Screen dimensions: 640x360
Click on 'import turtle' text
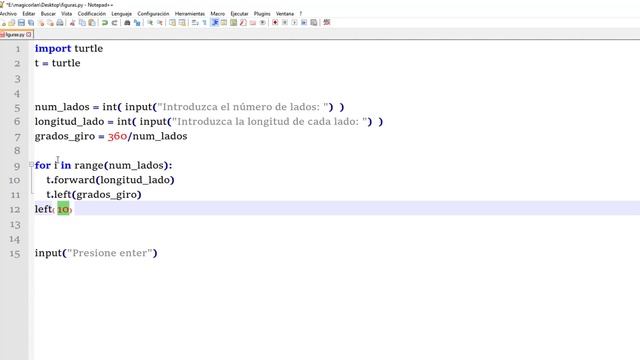pos(69,48)
